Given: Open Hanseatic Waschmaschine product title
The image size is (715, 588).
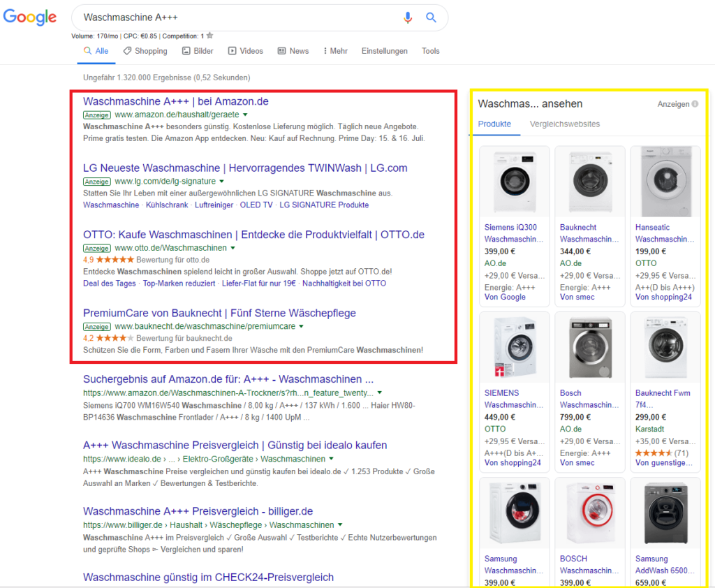Looking at the screenshot, I should 665,233.
